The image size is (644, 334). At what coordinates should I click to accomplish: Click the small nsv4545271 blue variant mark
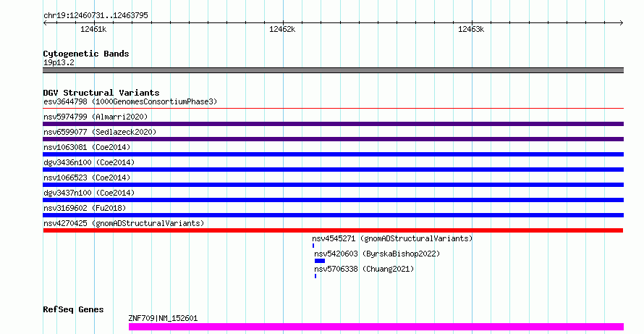point(313,246)
